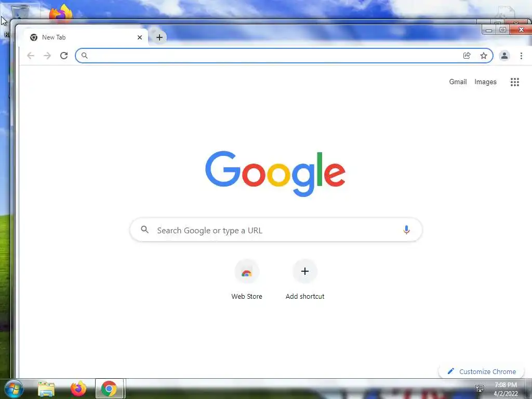The image size is (532, 399).
Task: Minimize the Chrome window
Action: [x=489, y=30]
